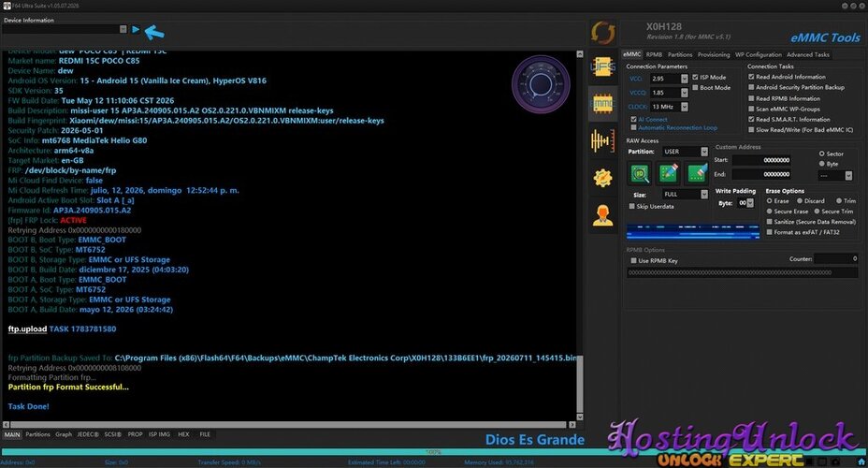
Task: Check Read RPMB Information option
Action: click(x=751, y=98)
